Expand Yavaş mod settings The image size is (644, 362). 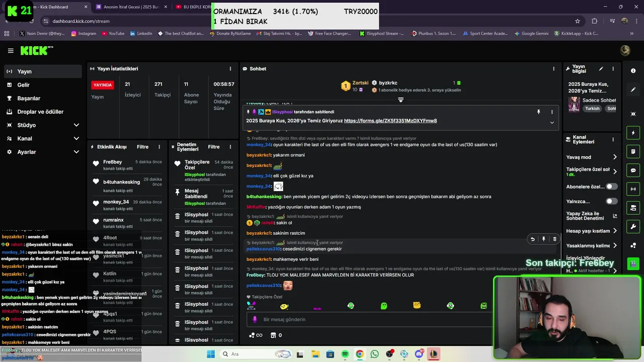pyautogui.click(x=592, y=157)
